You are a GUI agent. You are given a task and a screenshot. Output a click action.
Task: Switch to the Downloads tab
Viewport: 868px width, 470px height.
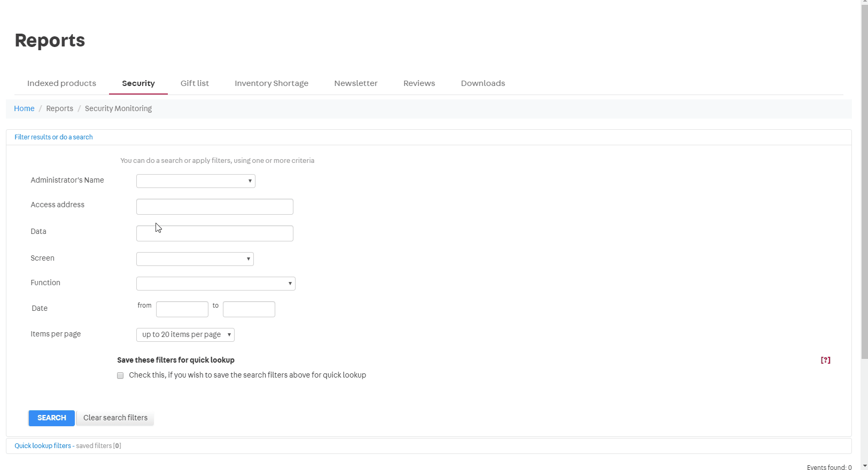point(483,83)
